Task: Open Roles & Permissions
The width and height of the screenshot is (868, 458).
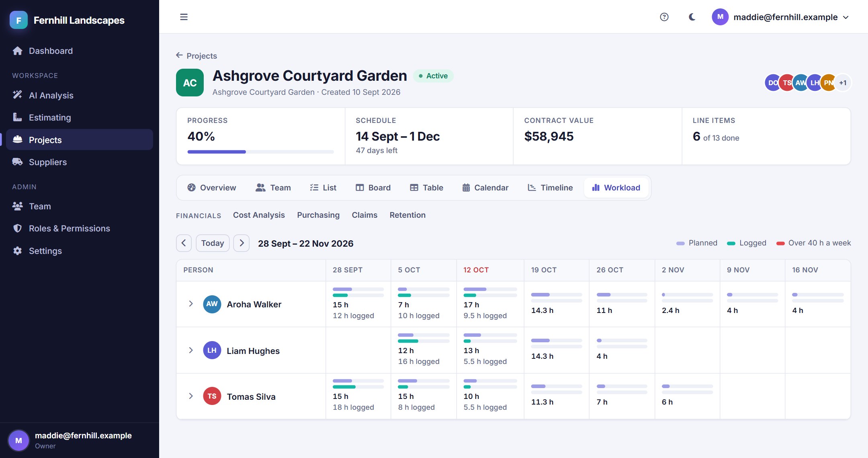Action: [x=79, y=228]
